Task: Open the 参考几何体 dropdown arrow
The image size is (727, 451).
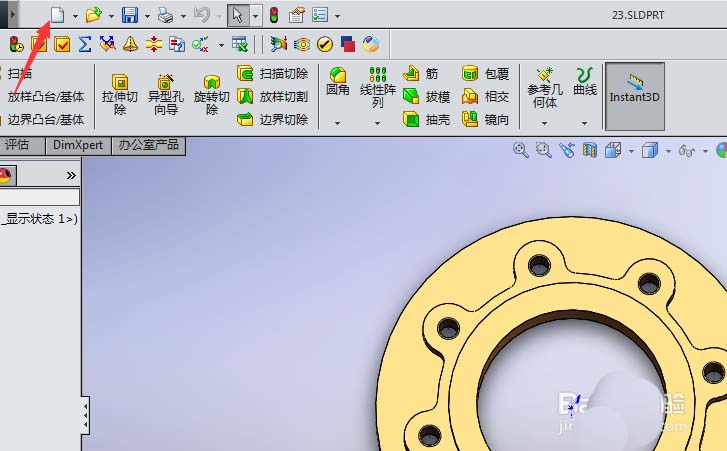Action: coord(545,124)
